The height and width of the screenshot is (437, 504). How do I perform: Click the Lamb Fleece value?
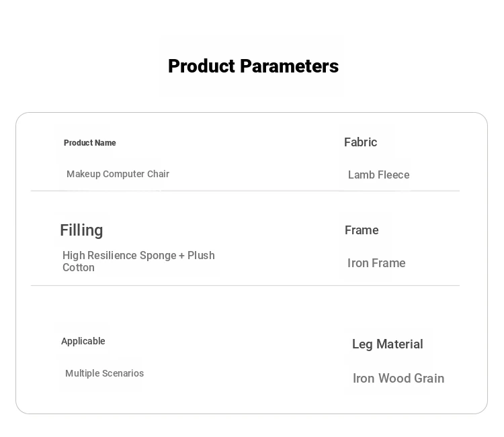pyautogui.click(x=378, y=175)
